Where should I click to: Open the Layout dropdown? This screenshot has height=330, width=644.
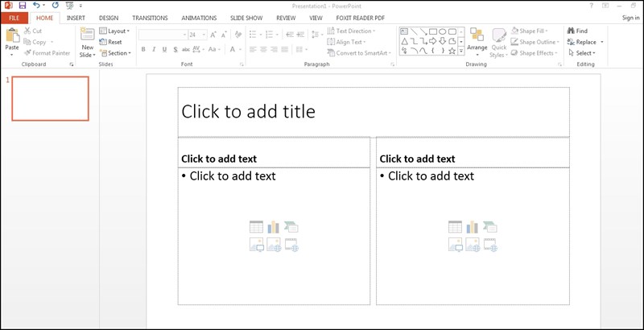[115, 31]
